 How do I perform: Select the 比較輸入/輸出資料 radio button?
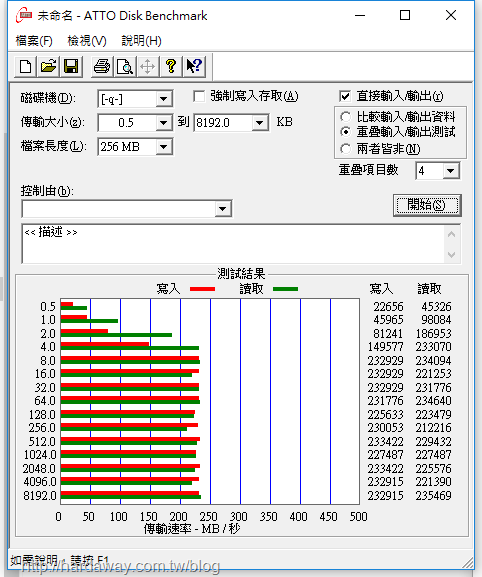tap(345, 117)
